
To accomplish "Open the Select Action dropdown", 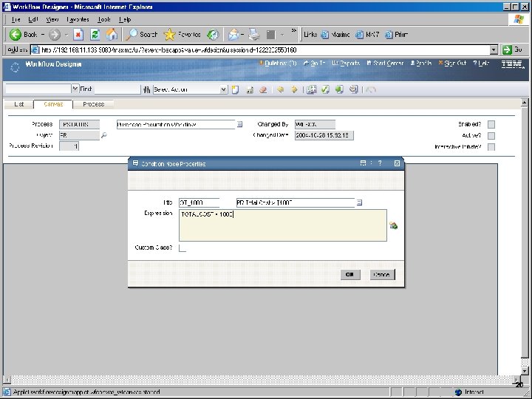I will click(x=223, y=89).
